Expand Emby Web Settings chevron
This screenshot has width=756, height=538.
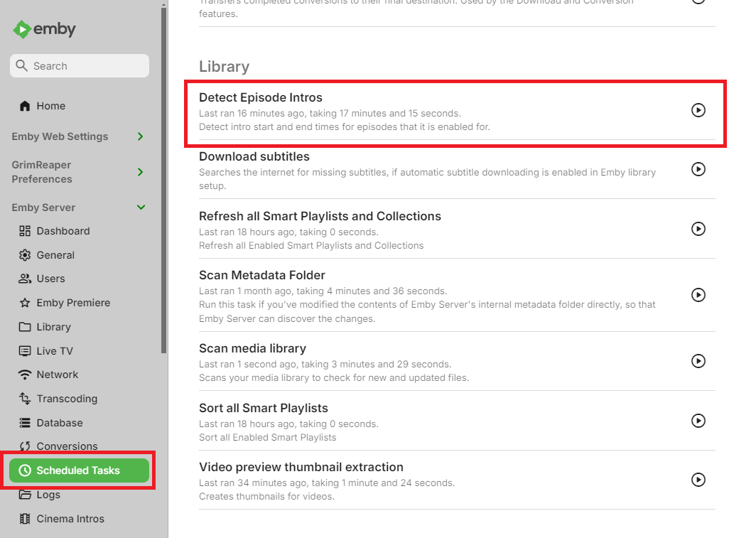click(140, 136)
